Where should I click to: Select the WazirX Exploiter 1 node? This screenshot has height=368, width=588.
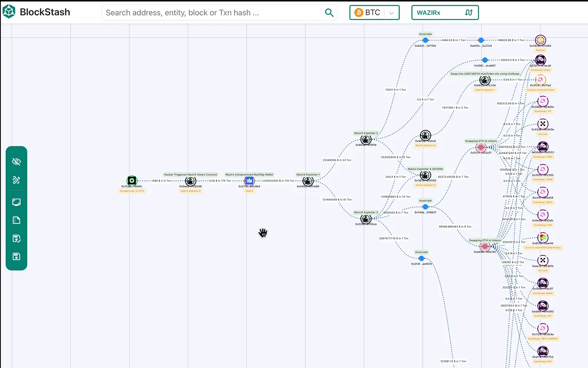(308, 181)
